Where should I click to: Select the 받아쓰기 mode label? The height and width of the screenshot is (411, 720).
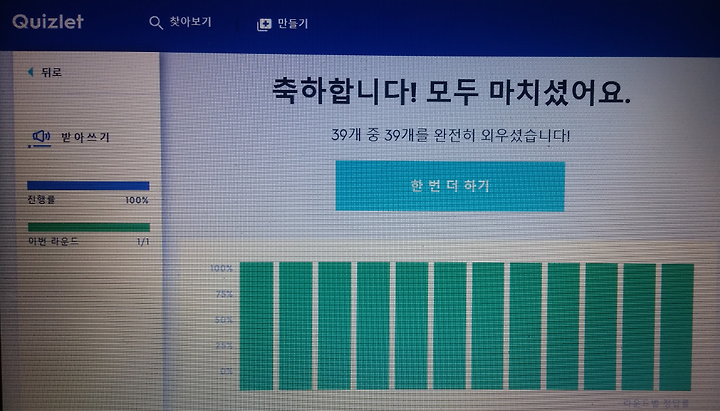(85, 137)
